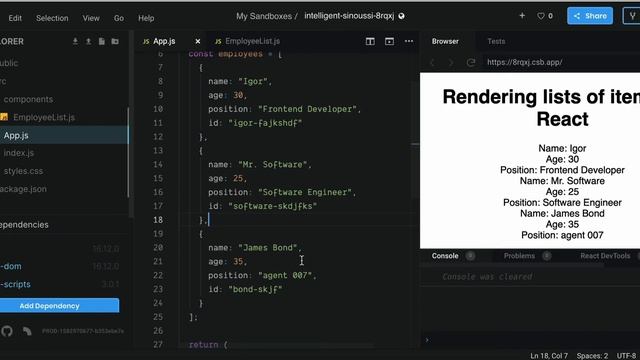This screenshot has width=640, height=360.
Task: Open the Selection menu
Action: point(52,18)
